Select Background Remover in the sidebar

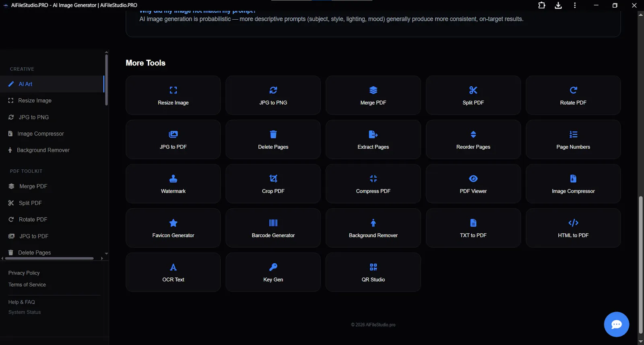click(52, 150)
